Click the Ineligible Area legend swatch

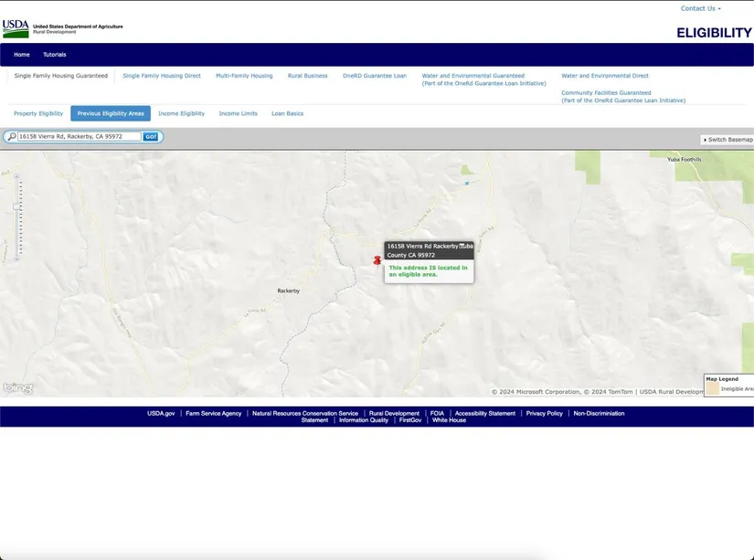[x=712, y=388]
